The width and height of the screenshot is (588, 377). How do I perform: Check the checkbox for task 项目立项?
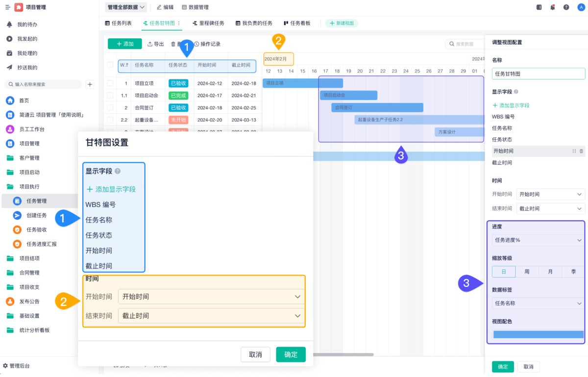coord(110,83)
